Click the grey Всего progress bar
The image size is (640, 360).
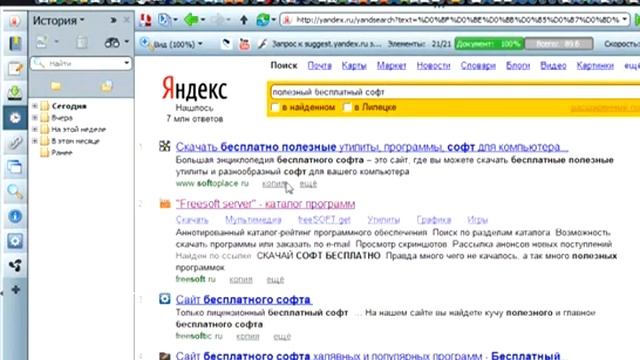click(559, 44)
